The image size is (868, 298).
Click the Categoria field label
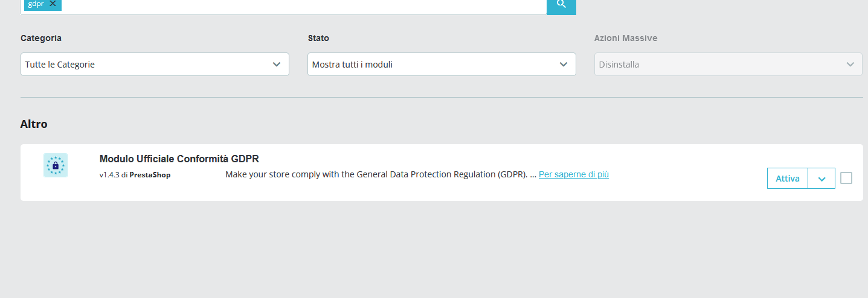click(x=41, y=38)
